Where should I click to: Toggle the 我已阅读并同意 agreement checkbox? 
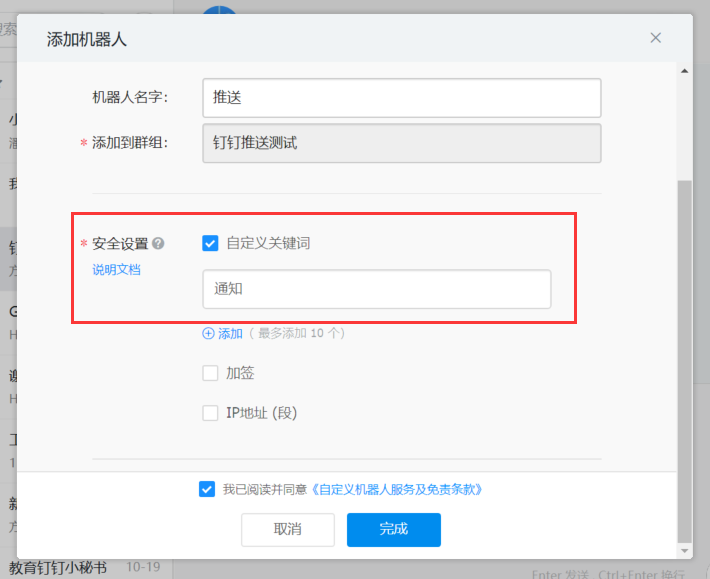tap(207, 489)
